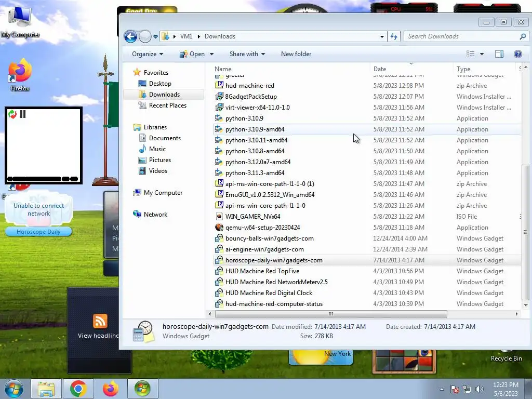Select python-3.10.11-amd64 file
The image size is (532, 399).
click(367, 140)
